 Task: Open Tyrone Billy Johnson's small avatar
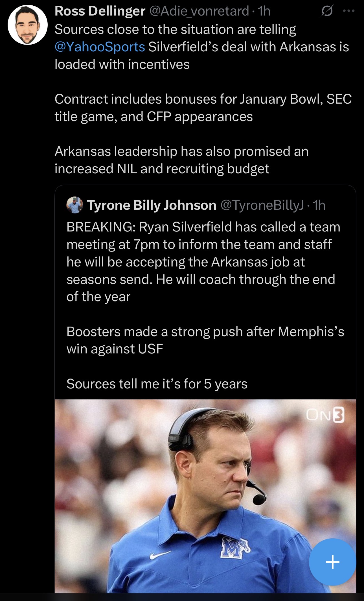pyautogui.click(x=75, y=205)
